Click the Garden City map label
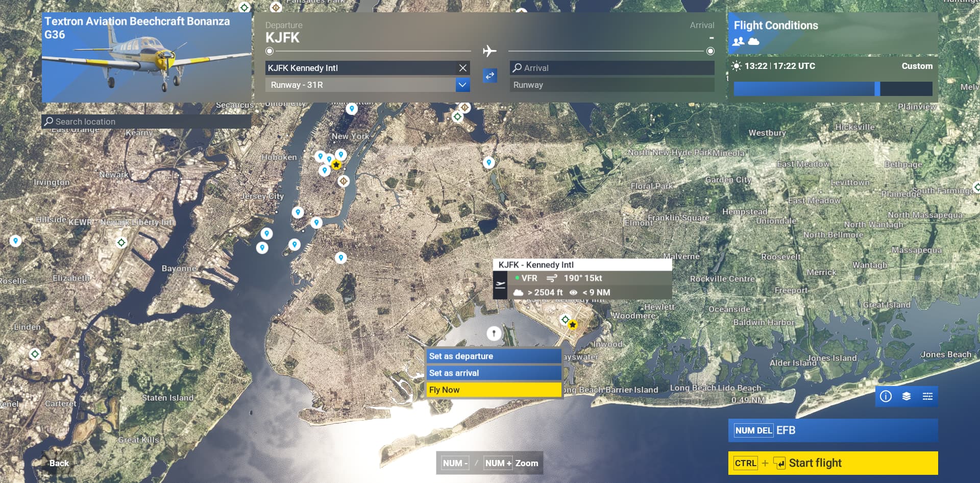The width and height of the screenshot is (980, 483). click(728, 180)
